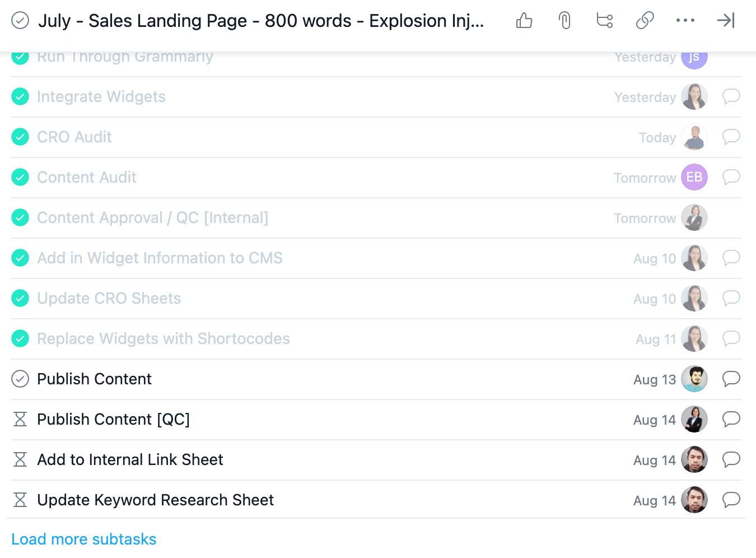Open comments for Publish Content [QC]

(731, 420)
